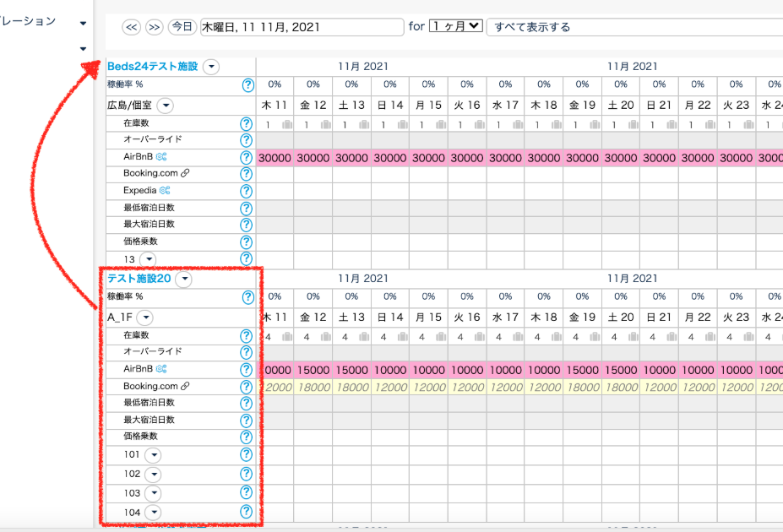Expand the dropdown next to room 101
The image size is (783, 532).
(152, 455)
